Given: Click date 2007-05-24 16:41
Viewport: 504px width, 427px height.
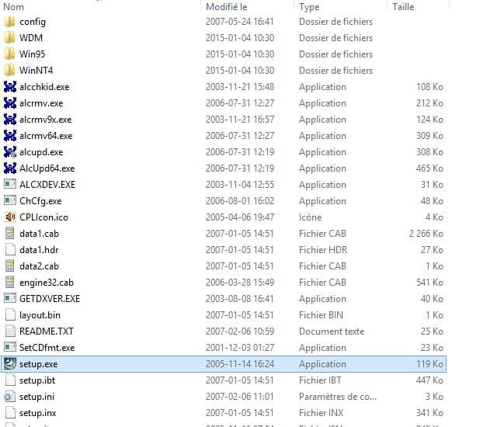Looking at the screenshot, I should (240, 22).
